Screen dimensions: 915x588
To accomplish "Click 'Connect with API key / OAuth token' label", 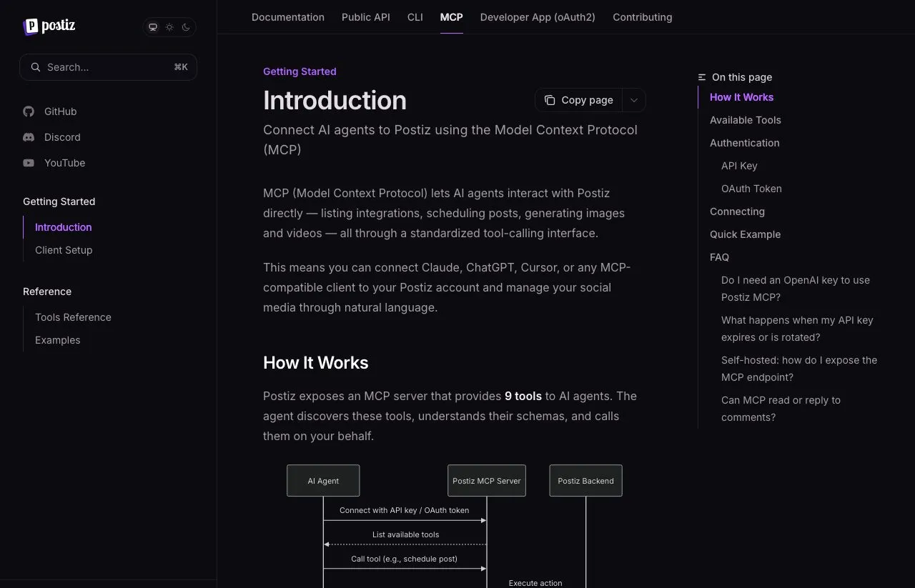I will click(405, 510).
